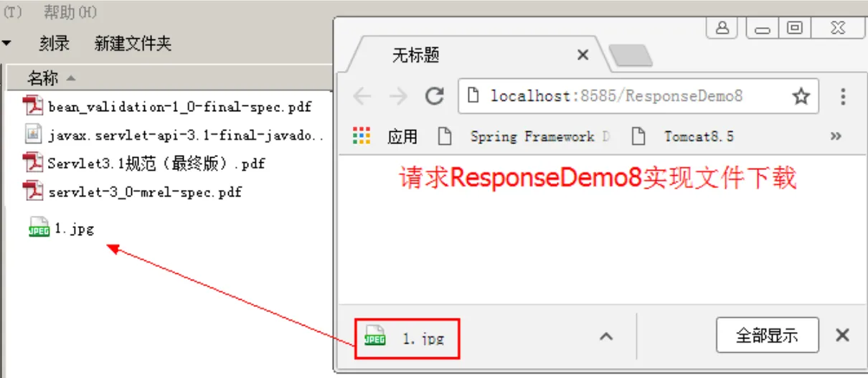This screenshot has width=868, height=378.
Task: Open Chrome's three-dot menu
Action: click(x=843, y=97)
